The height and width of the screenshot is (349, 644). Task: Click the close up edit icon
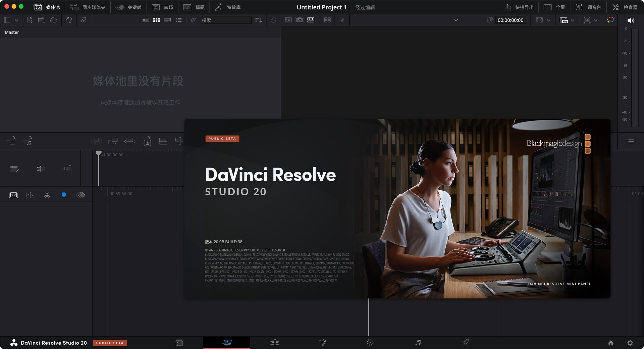147,141
